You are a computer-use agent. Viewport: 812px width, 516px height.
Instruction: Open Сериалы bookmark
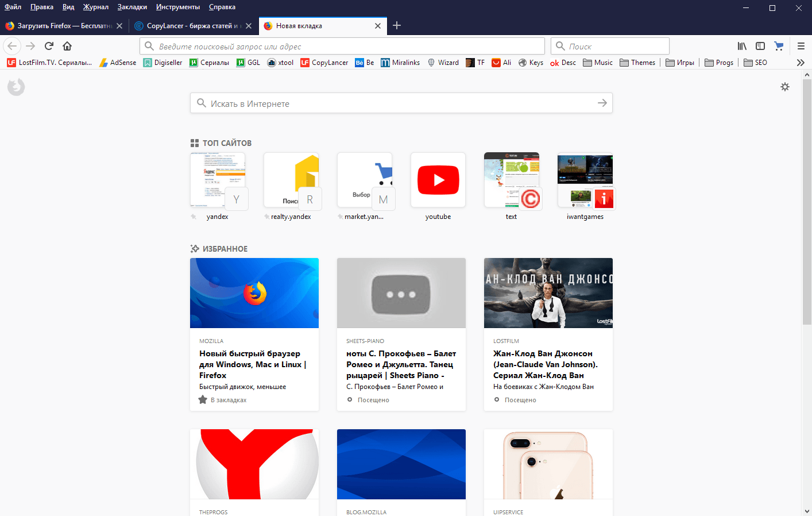coord(209,63)
